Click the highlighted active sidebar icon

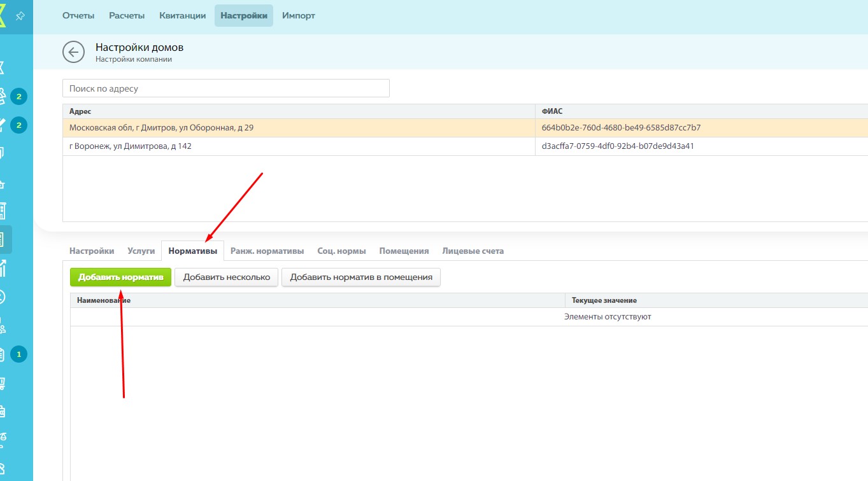pos(6,239)
